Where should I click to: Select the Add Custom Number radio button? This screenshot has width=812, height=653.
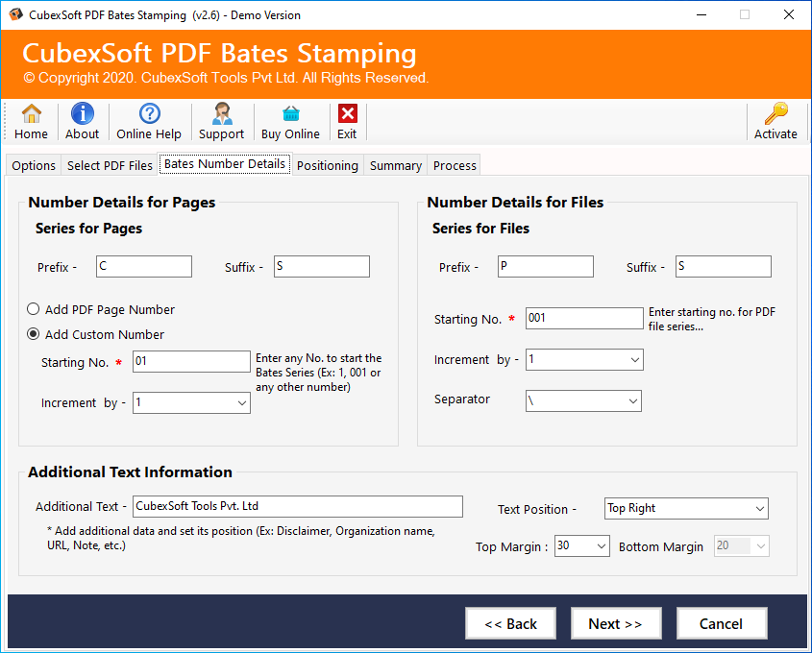[34, 335]
